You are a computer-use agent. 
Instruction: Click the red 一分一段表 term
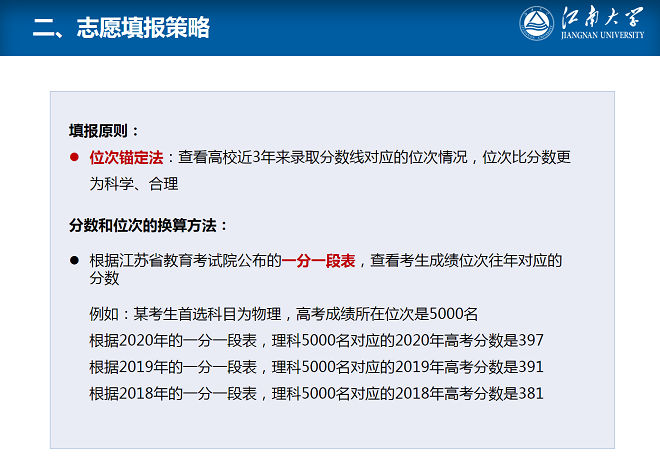point(318,260)
